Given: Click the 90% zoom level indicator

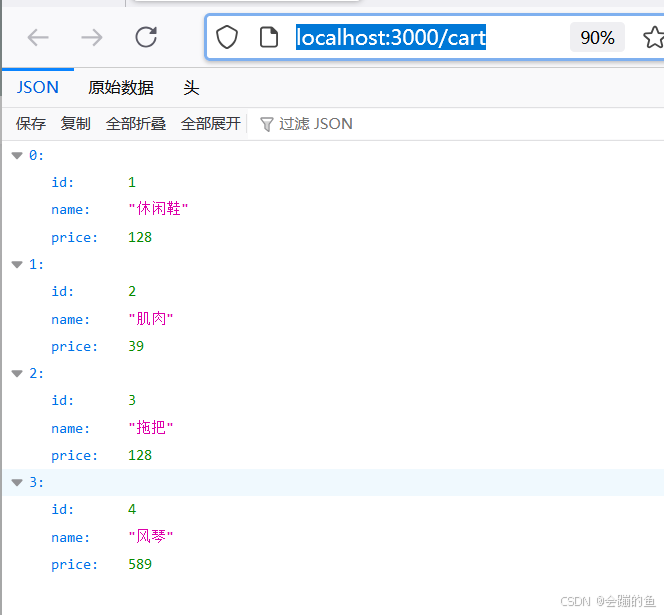Looking at the screenshot, I should coord(597,37).
